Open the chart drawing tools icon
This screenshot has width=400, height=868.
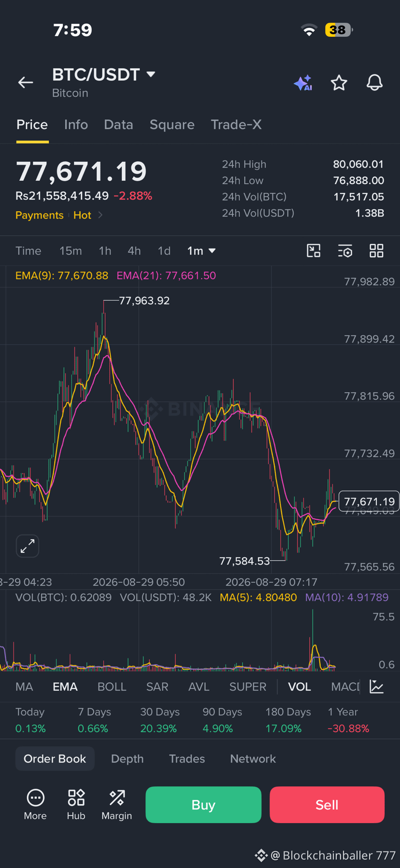314,251
